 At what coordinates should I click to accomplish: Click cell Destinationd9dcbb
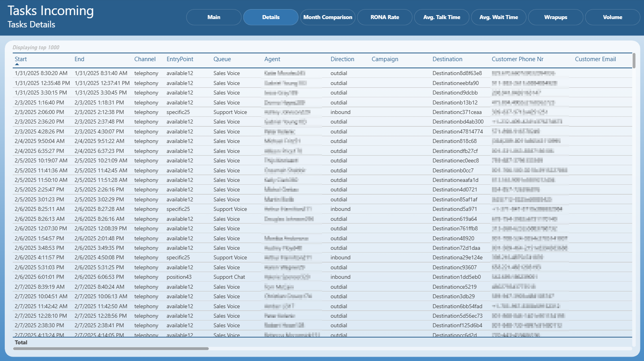click(x=455, y=93)
